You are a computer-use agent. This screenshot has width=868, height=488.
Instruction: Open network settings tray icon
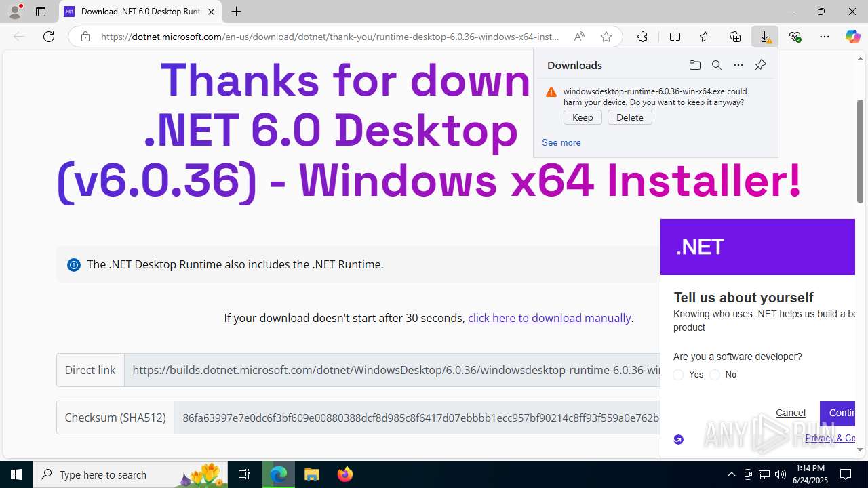[x=764, y=474]
